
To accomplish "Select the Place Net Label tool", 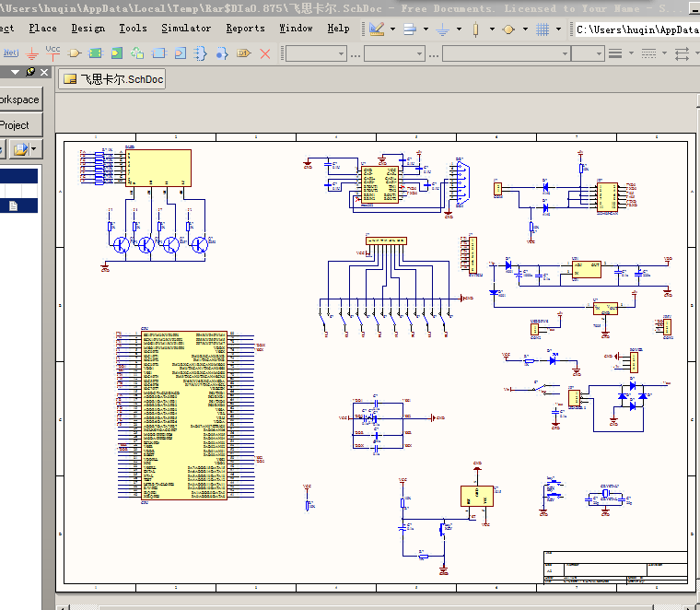I will pos(11,53).
